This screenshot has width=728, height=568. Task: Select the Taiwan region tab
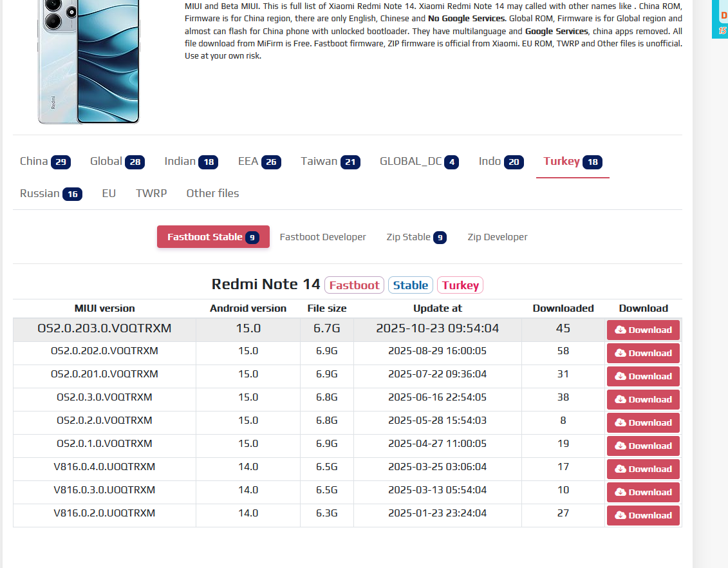pos(330,162)
